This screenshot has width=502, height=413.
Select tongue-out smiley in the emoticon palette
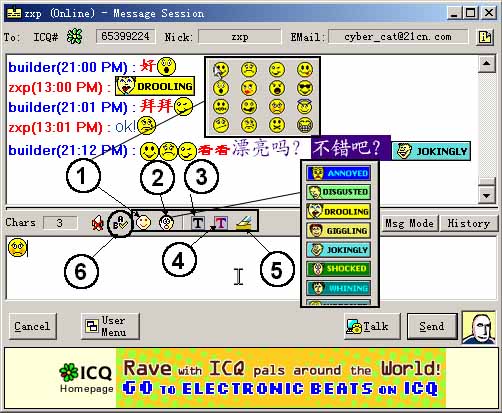pos(305,70)
